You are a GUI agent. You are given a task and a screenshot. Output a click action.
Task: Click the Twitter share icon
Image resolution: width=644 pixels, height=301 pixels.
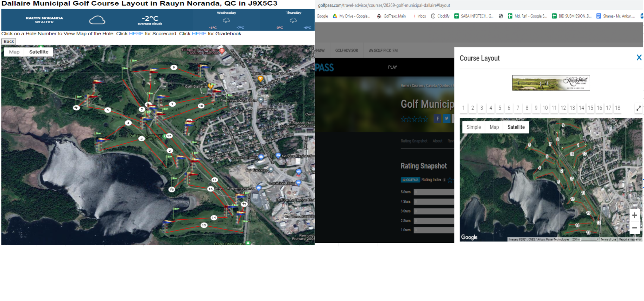point(447,118)
